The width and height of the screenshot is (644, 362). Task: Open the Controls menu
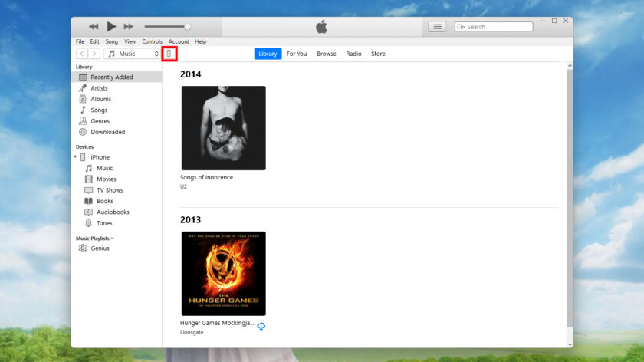[152, 41]
